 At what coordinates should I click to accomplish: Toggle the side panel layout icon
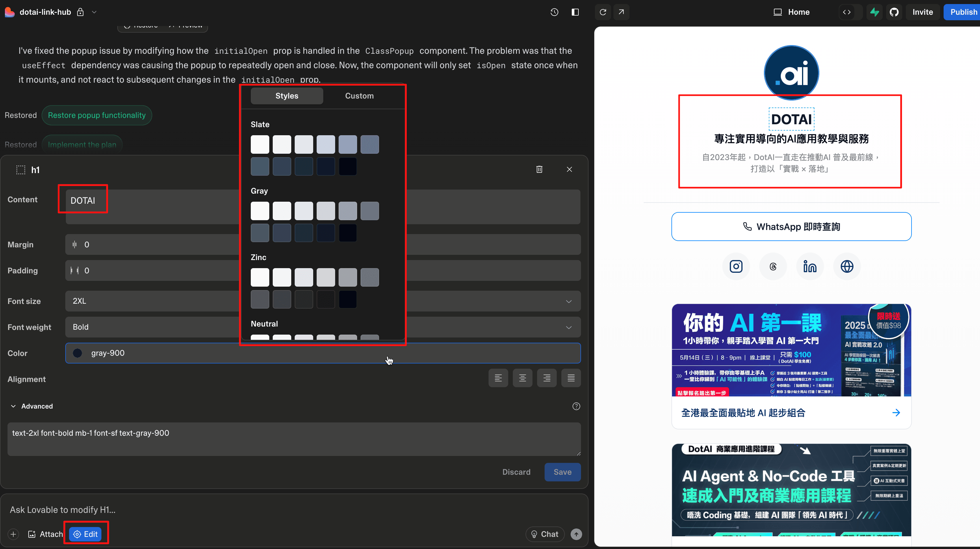575,12
